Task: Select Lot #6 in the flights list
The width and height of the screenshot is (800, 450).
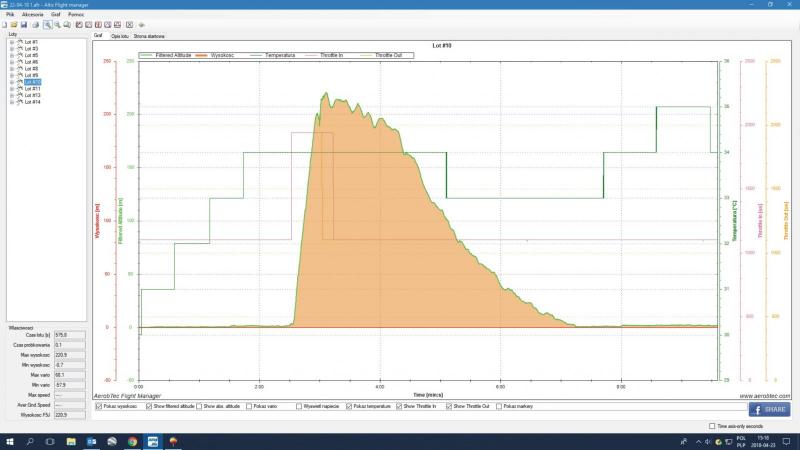Action: point(29,62)
